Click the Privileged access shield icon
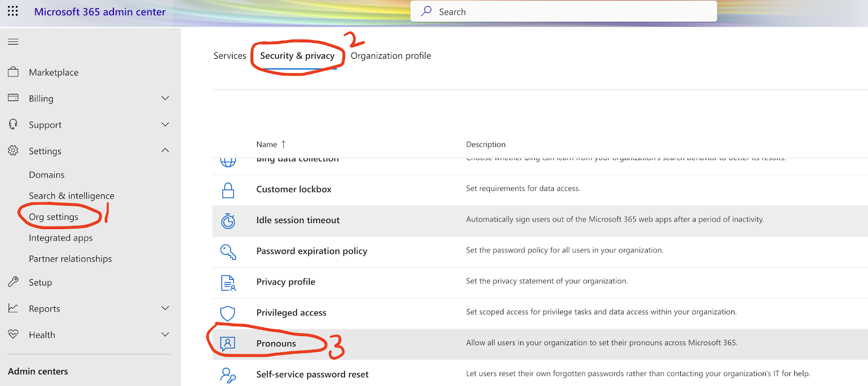The height and width of the screenshot is (386, 868). point(228,313)
